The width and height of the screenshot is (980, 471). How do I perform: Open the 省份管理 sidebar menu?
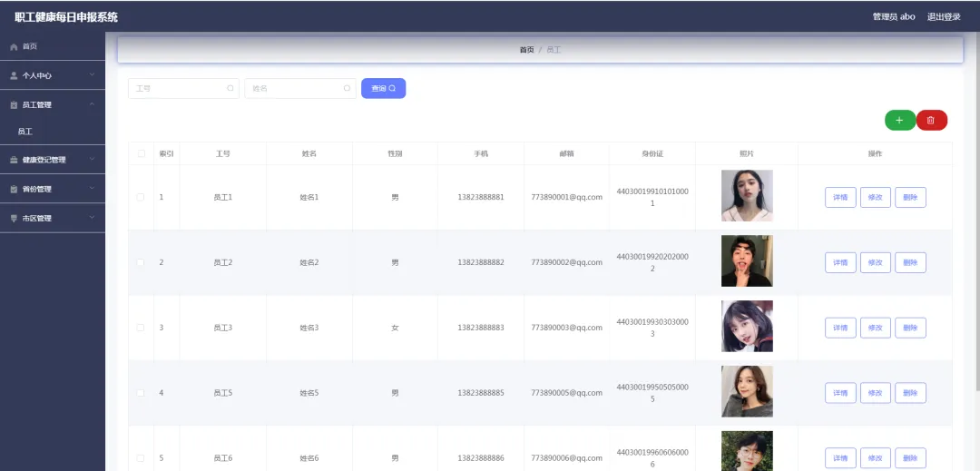[53, 190]
